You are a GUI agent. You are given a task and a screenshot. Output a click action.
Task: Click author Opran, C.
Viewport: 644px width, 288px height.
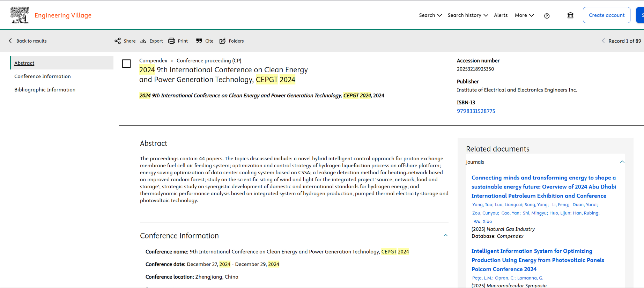(505, 278)
